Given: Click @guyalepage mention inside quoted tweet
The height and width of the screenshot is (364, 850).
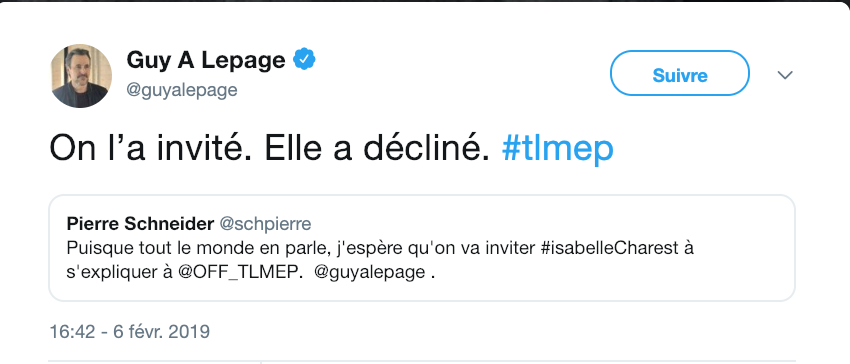Looking at the screenshot, I should 370,272.
